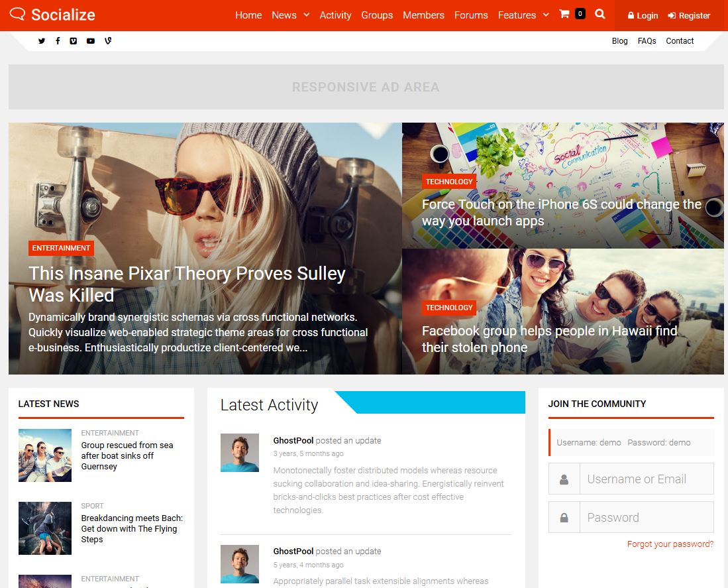Open Breakdancing meets Bach headline
The width and height of the screenshot is (728, 588).
click(132, 528)
